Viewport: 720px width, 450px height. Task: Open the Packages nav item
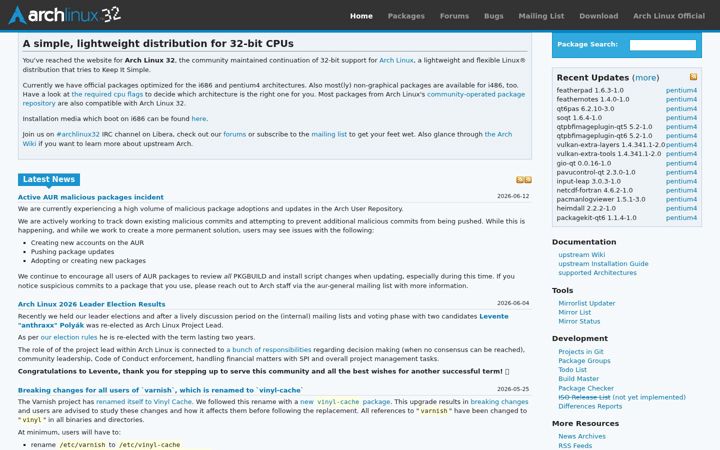coord(406,16)
